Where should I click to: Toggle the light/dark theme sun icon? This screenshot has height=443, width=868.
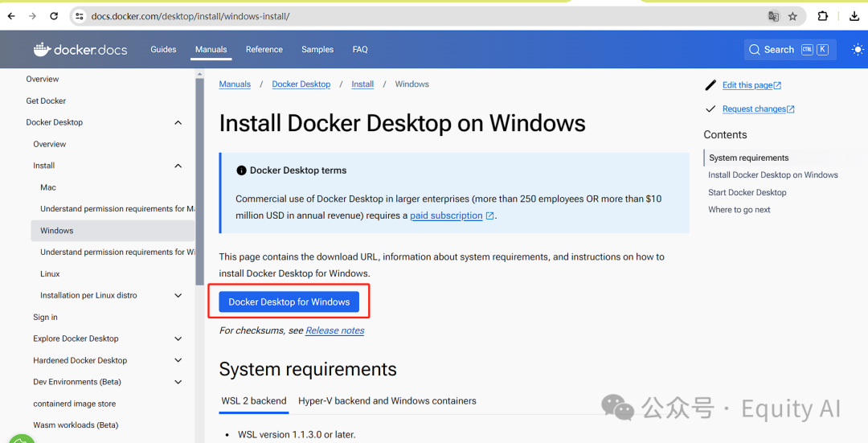click(x=858, y=50)
